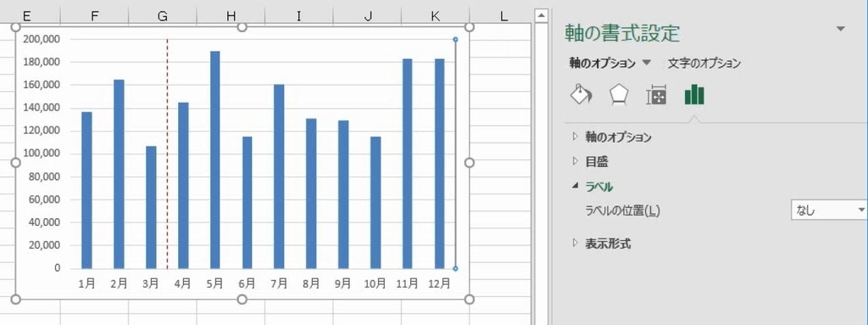
Task: Open the task pane options arrow
Action: (x=841, y=29)
